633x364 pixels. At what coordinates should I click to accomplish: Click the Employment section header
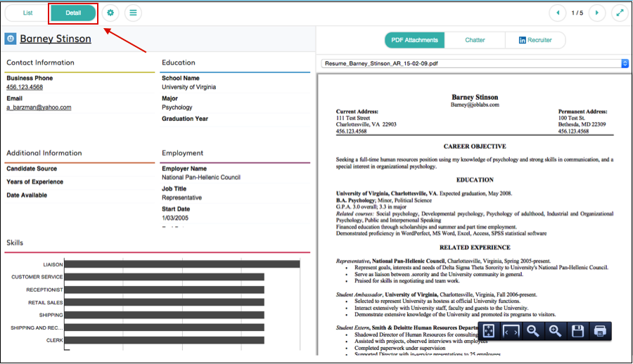(x=182, y=153)
